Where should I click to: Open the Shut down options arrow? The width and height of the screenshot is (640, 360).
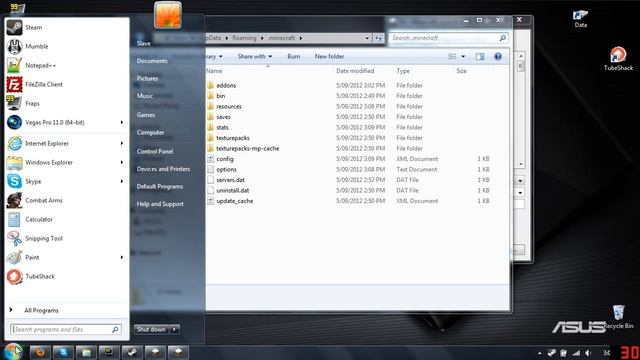[174, 329]
